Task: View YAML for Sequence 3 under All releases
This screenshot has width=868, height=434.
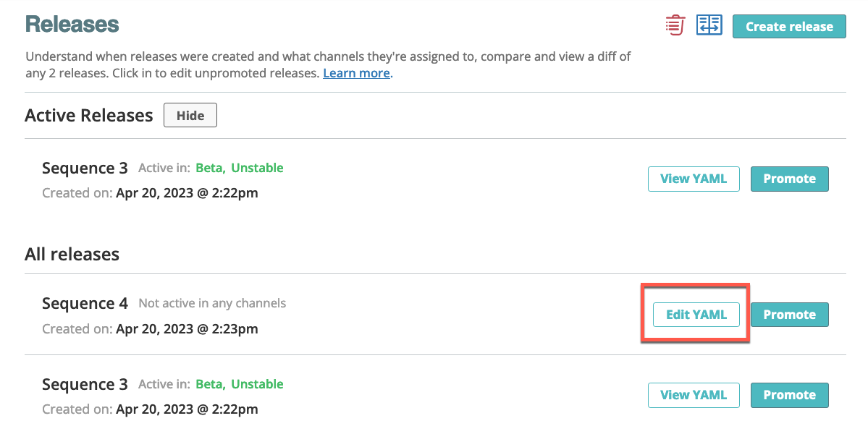Action: (x=693, y=395)
